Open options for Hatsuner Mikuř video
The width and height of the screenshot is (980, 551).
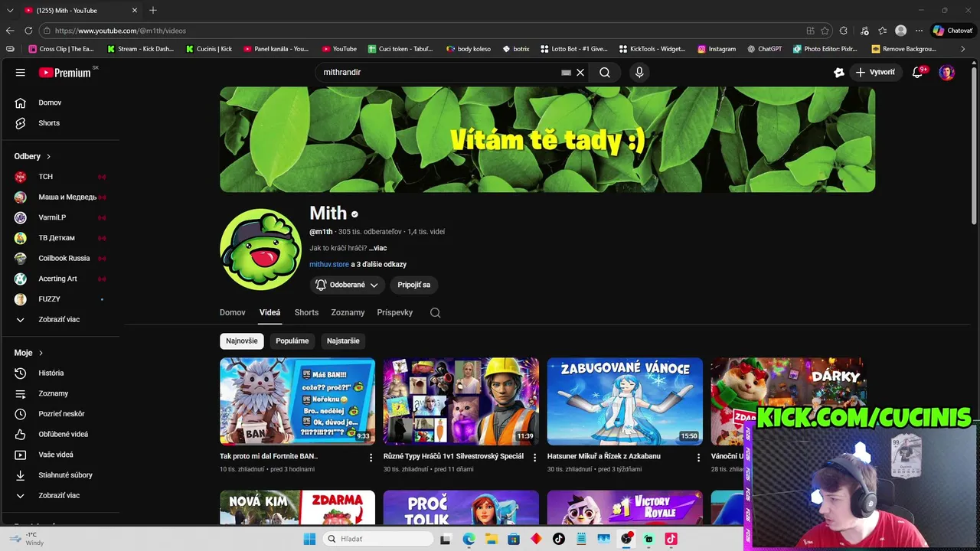coord(698,458)
